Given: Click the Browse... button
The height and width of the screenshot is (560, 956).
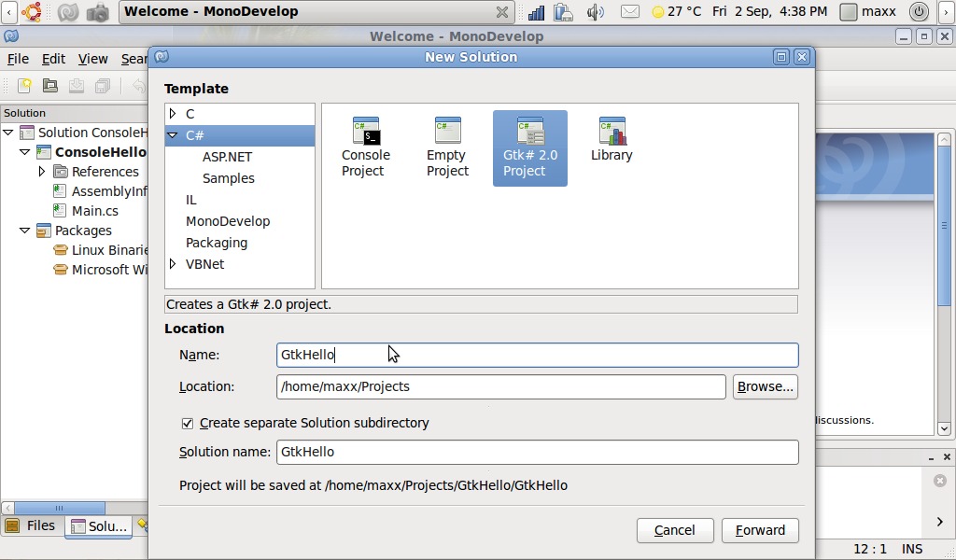Looking at the screenshot, I should (x=766, y=387).
